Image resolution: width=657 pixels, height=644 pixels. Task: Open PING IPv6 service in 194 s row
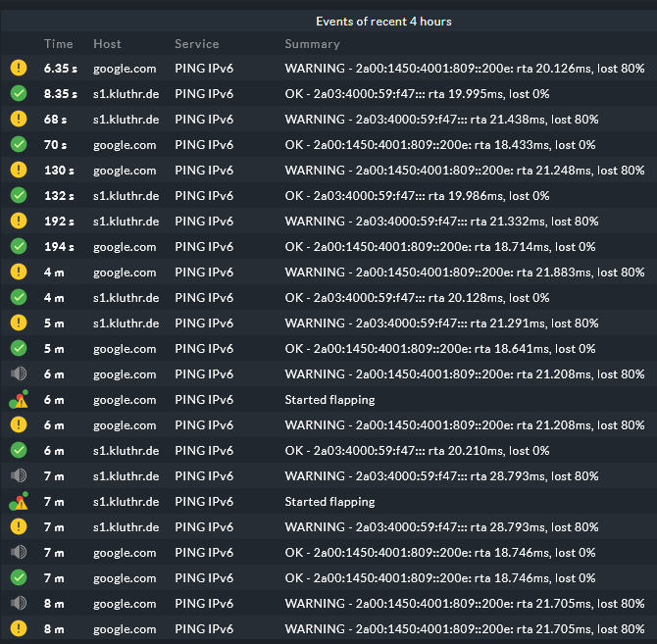(204, 247)
